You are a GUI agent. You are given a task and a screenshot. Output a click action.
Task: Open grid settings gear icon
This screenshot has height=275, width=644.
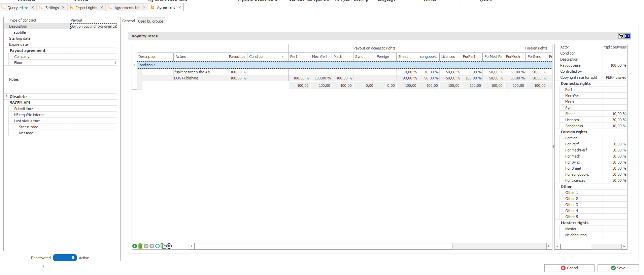pos(169,246)
